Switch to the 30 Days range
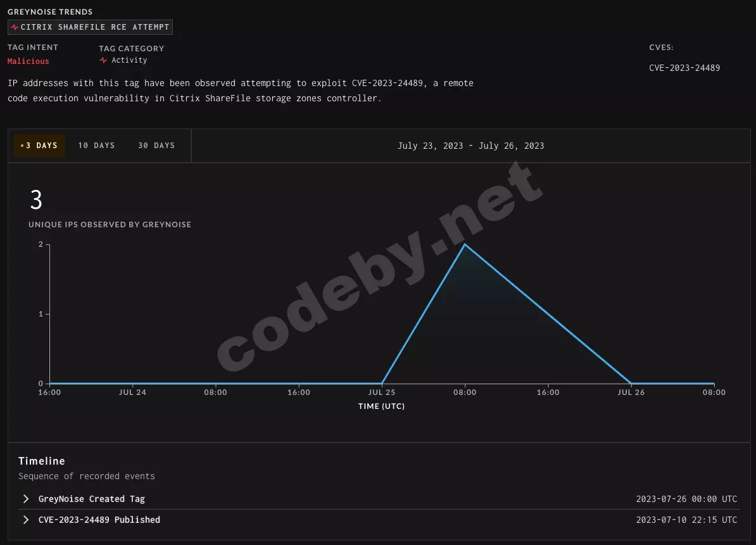 click(x=156, y=146)
